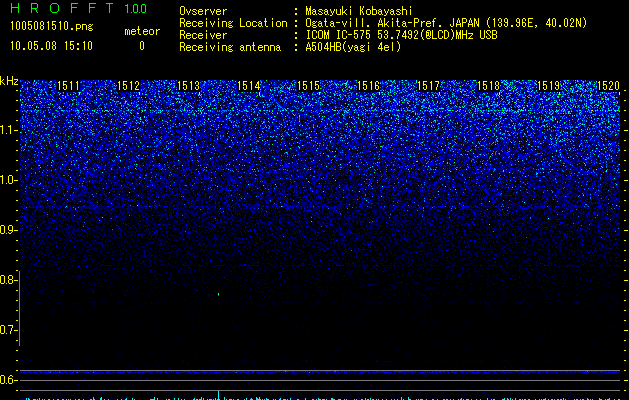Click the 1515 time marker

[308, 86]
